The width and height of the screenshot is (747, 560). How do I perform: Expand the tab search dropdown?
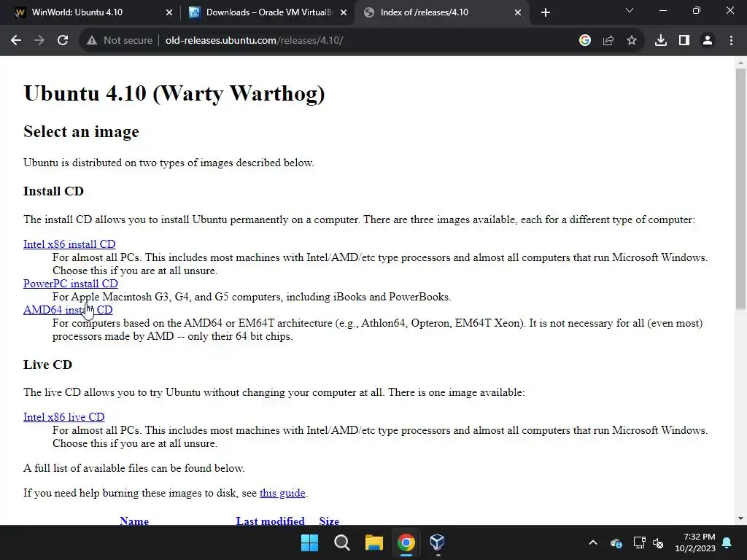[x=630, y=10]
